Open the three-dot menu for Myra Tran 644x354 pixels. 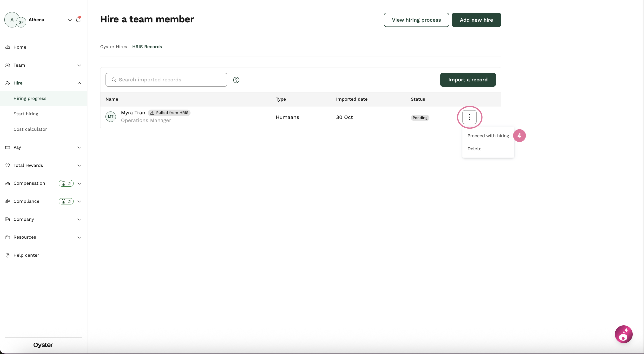pos(469,117)
